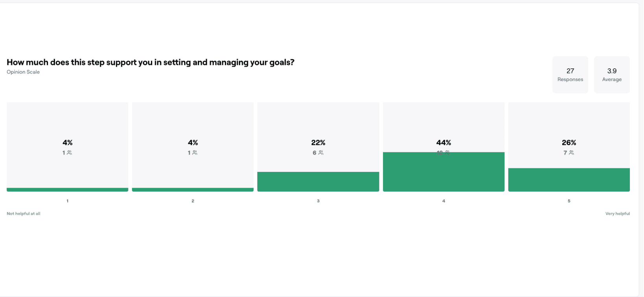This screenshot has height=297, width=644.
Task: Click the thin green bar for rating 2
Action: 193,190
